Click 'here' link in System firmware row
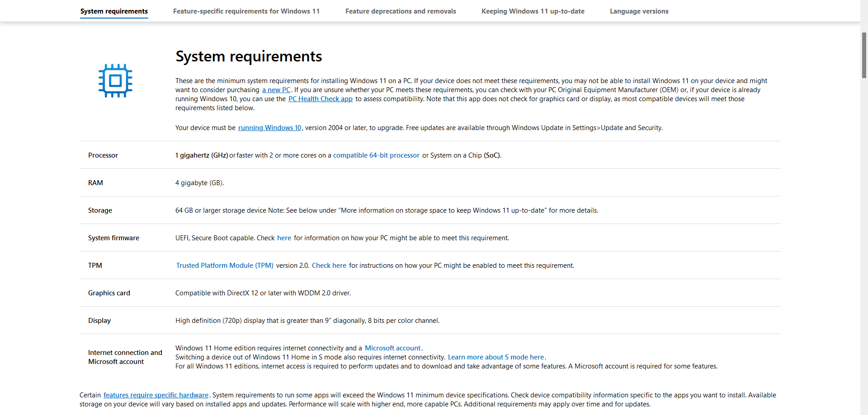Viewport: 868px width, 415px height. [x=284, y=238]
